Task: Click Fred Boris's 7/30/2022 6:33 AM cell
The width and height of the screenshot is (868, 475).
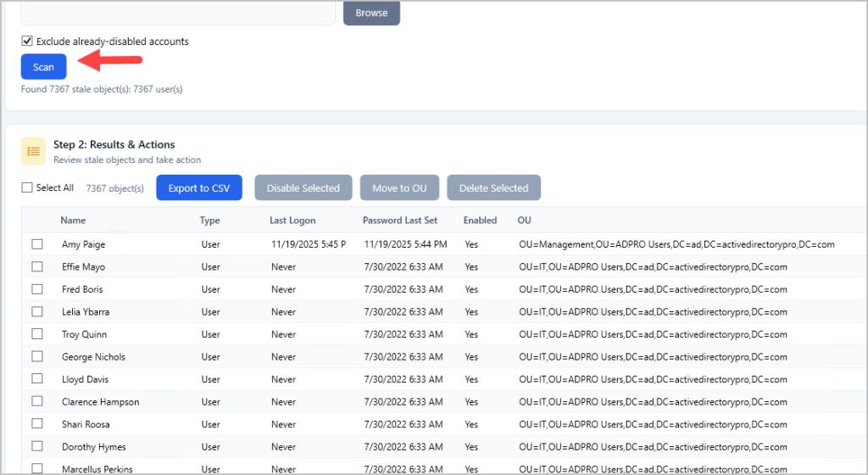Action: click(403, 289)
